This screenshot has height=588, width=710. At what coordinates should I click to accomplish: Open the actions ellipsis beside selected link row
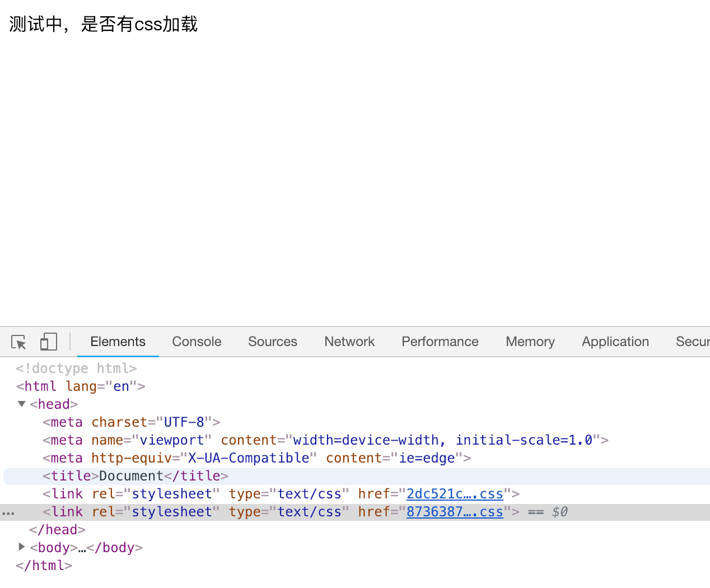click(x=8, y=512)
